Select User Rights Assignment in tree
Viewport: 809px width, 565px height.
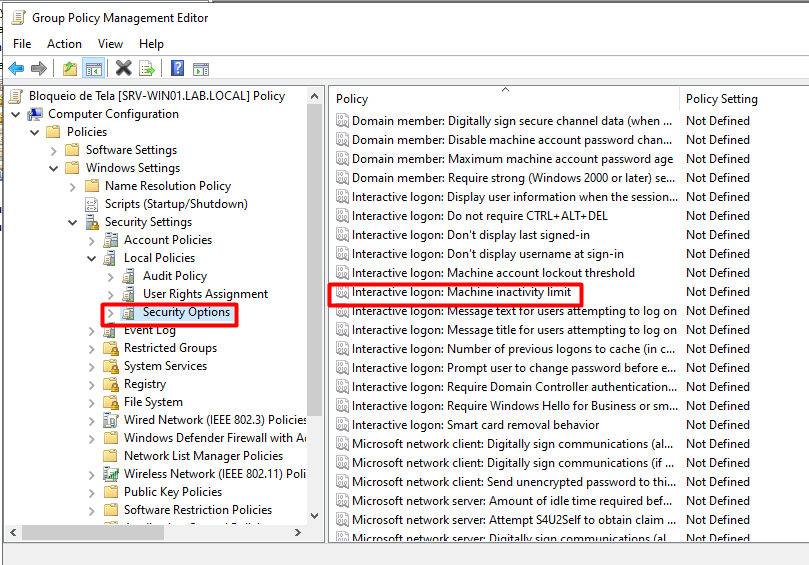205,294
